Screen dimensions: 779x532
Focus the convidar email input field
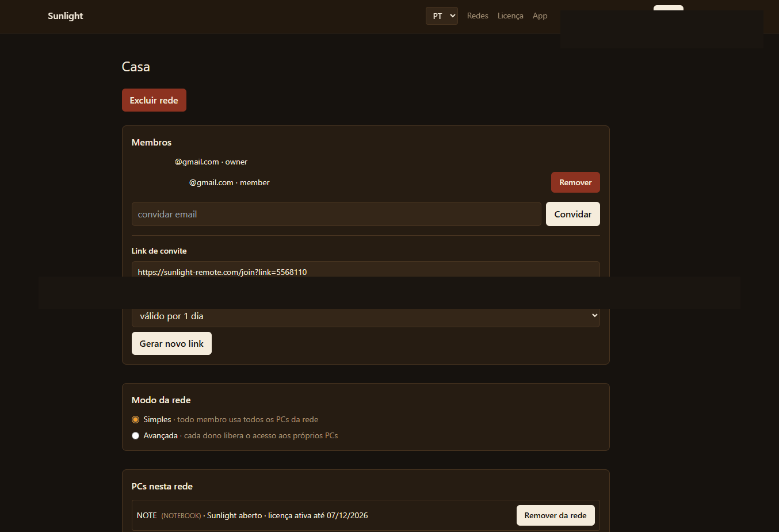pyautogui.click(x=336, y=214)
